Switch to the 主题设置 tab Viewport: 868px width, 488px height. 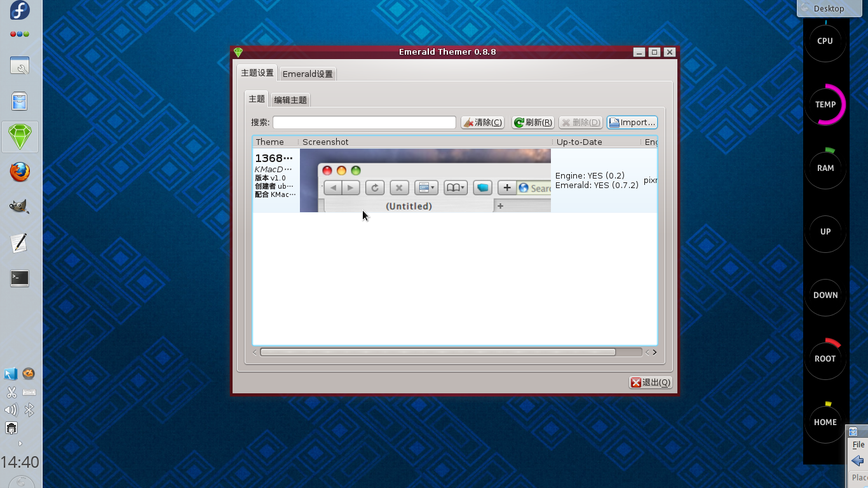257,73
